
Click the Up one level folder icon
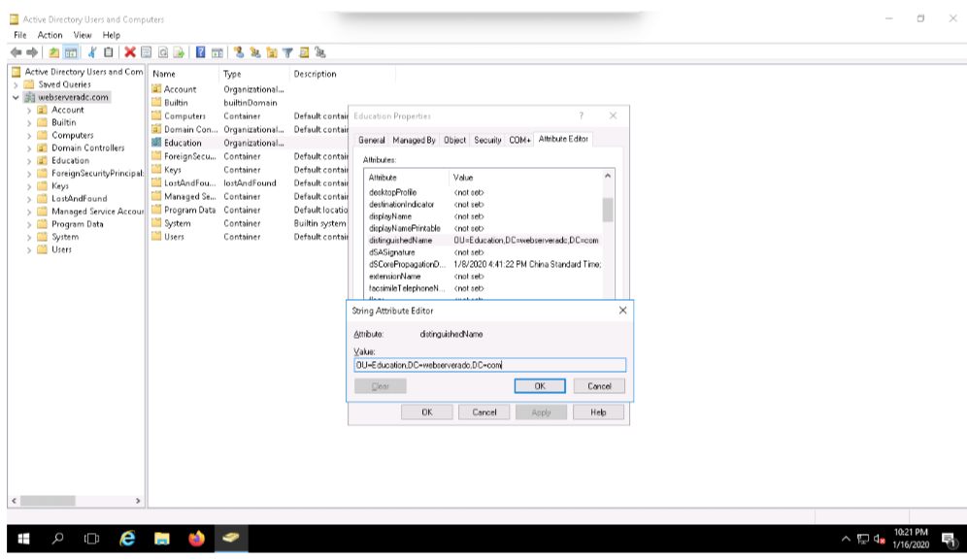(54, 51)
